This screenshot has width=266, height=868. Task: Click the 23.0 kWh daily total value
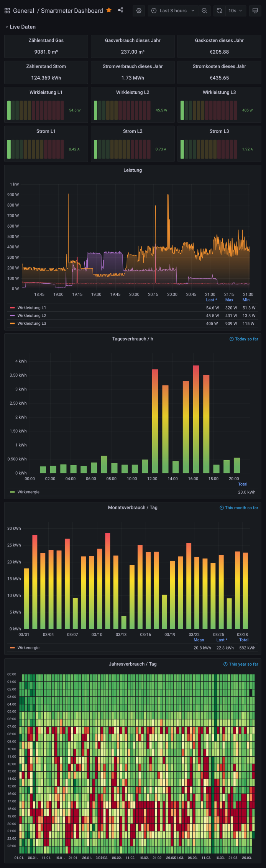click(x=247, y=492)
